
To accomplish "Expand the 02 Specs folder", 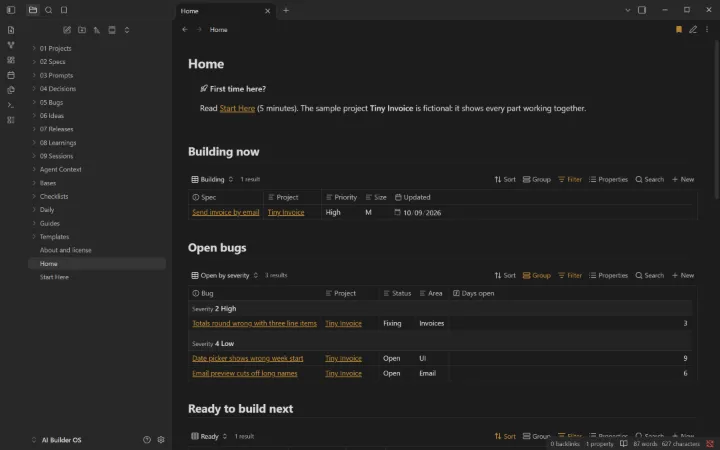I will tap(34, 62).
